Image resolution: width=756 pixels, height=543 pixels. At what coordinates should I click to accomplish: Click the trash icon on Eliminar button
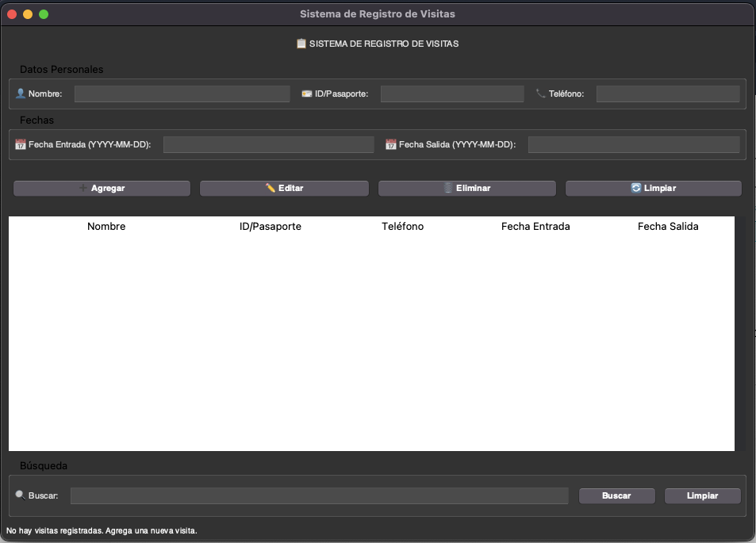click(448, 188)
